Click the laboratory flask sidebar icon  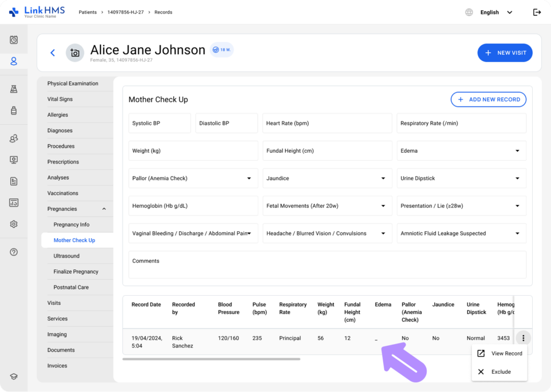pyautogui.click(x=14, y=89)
